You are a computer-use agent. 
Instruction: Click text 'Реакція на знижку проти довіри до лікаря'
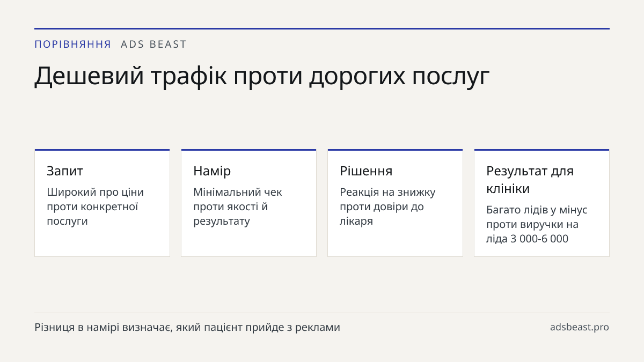[388, 206]
